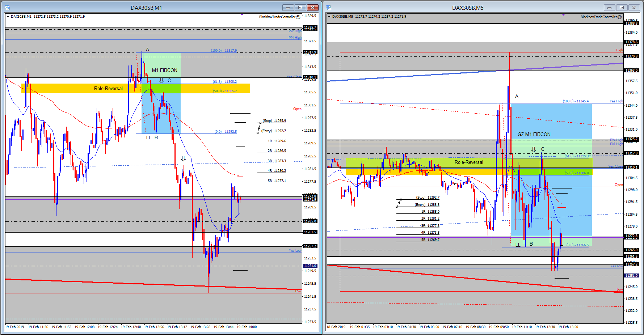This screenshot has height=335, width=644.
Task: Close the DAX30SB,M1 chart window
Action: pyautogui.click(x=312, y=8)
